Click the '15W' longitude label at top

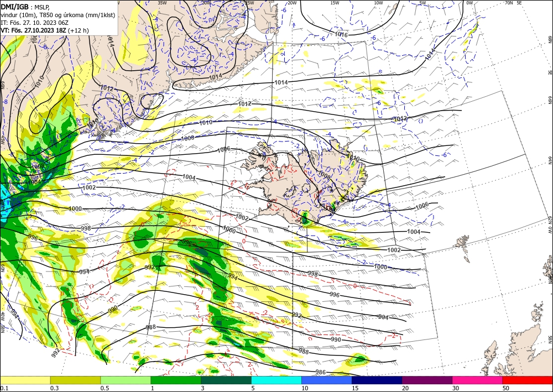pos(335,3)
